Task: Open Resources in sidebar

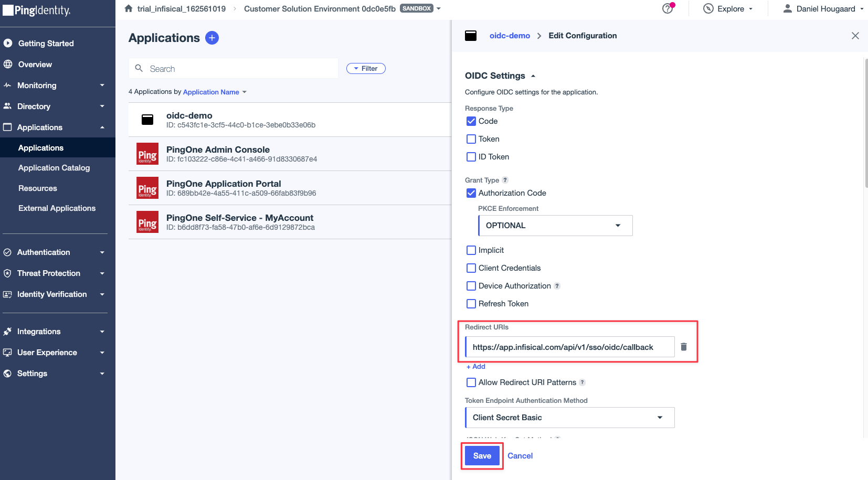Action: [x=38, y=188]
